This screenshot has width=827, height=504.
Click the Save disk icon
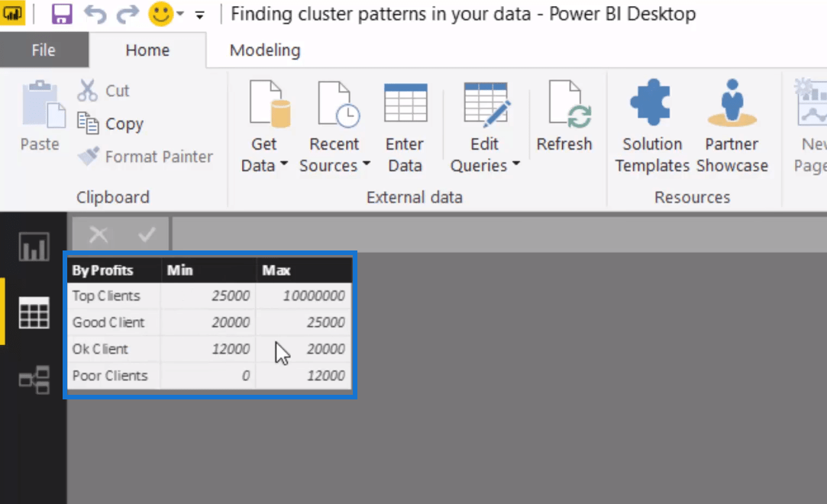62,14
